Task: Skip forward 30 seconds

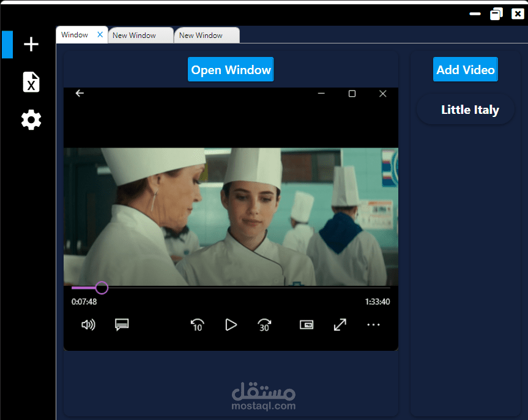Action: [264, 324]
